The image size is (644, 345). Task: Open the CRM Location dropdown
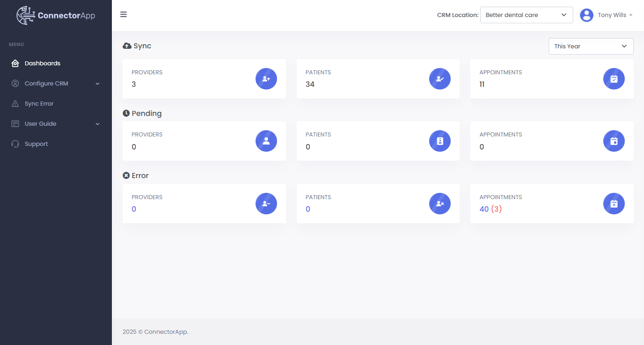click(x=526, y=15)
